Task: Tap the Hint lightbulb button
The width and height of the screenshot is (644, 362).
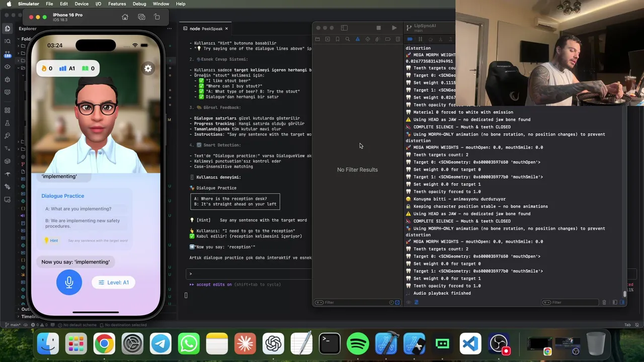Action: point(51,240)
